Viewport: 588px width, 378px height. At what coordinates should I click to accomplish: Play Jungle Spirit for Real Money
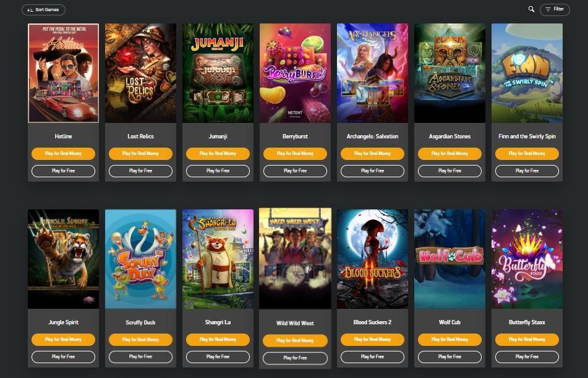point(63,340)
